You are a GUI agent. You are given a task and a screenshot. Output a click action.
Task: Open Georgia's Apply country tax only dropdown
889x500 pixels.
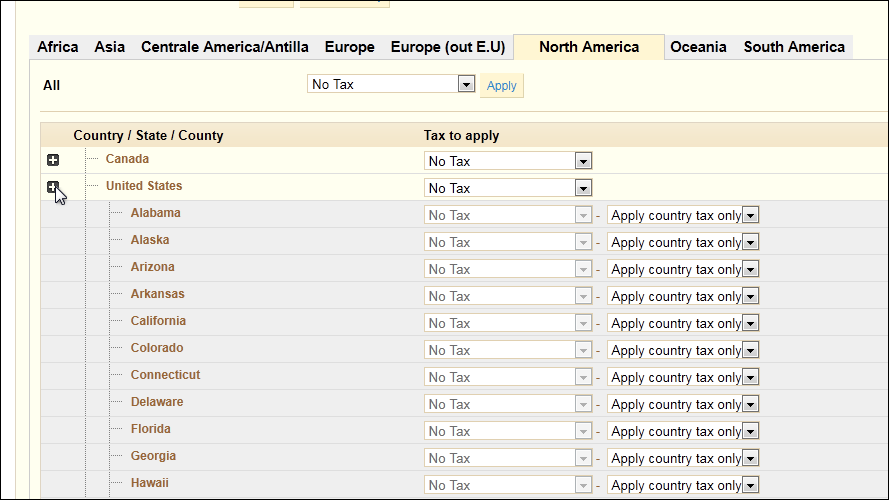click(x=683, y=458)
